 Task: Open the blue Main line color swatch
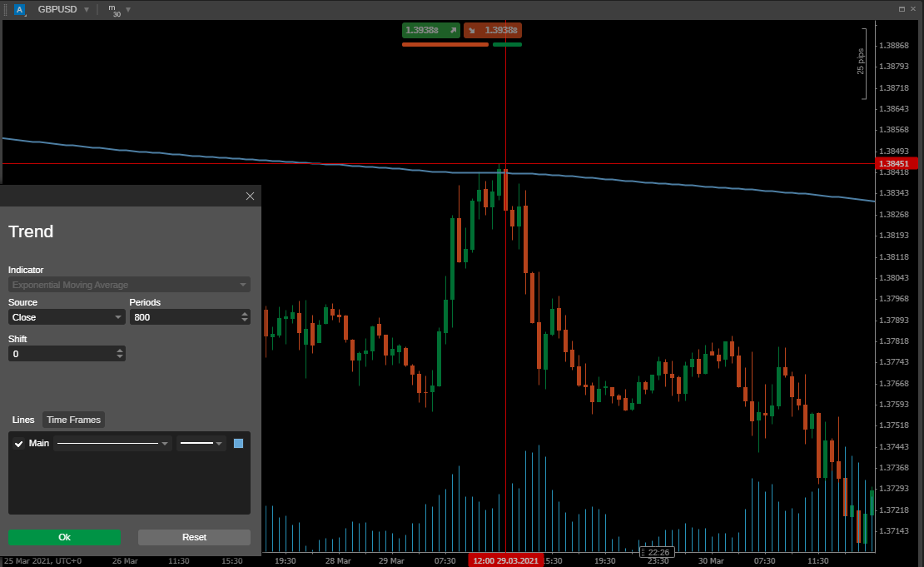[239, 444]
